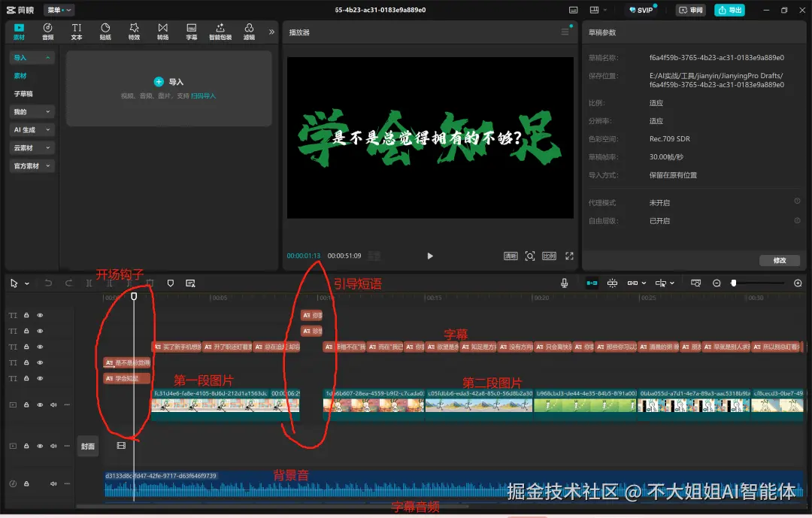The width and height of the screenshot is (812, 518).
Task: Show more tabs with double-arrow icon
Action: coord(271,32)
